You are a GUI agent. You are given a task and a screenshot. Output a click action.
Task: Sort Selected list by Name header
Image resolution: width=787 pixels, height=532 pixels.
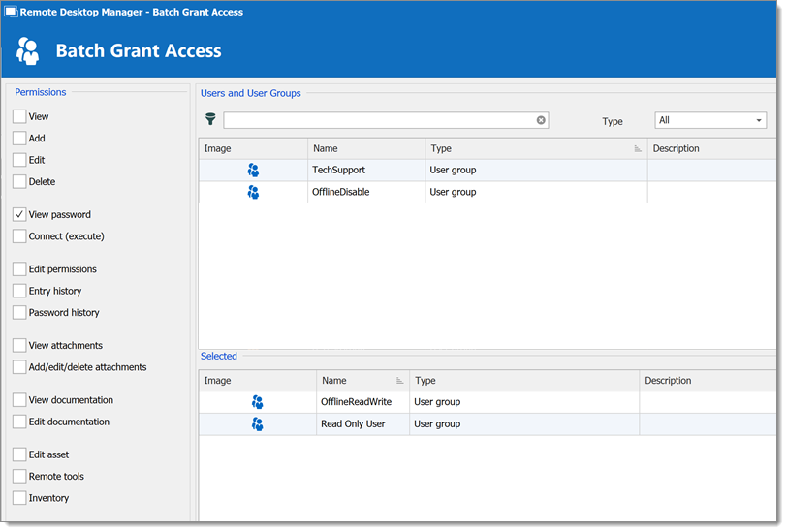[362, 381]
